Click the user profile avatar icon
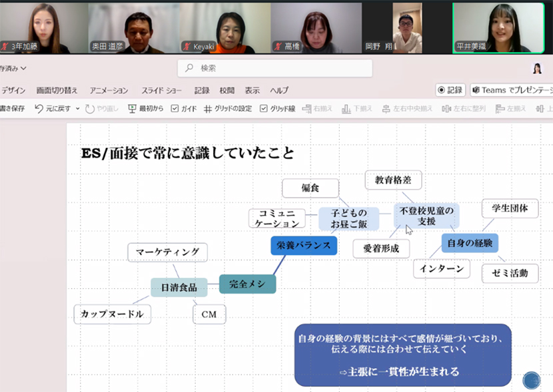 [536, 69]
